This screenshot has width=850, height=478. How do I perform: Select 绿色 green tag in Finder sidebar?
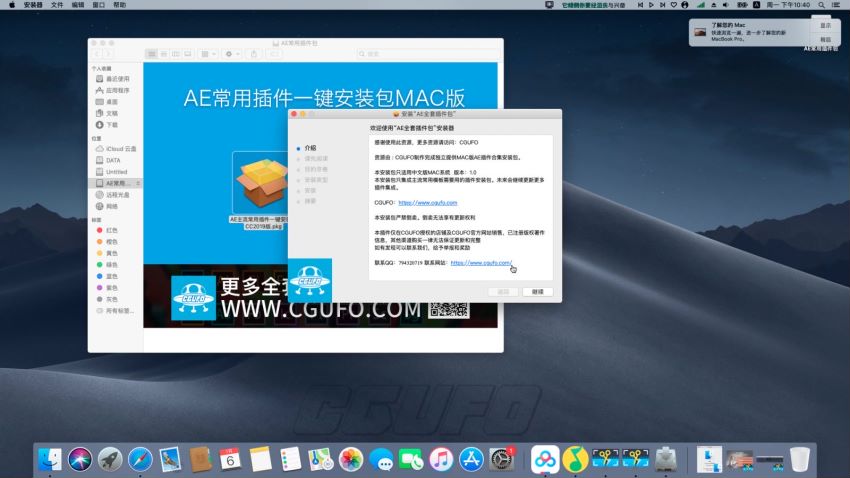pos(115,264)
